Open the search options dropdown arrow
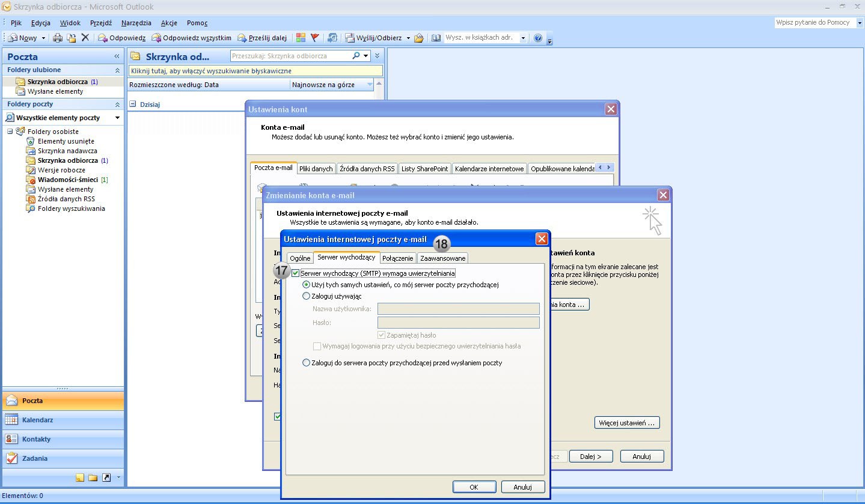The width and height of the screenshot is (865, 504). pos(365,56)
